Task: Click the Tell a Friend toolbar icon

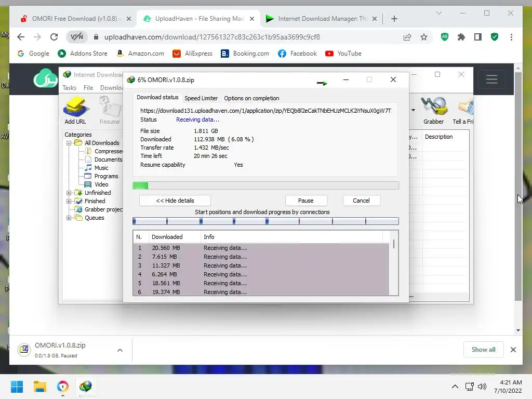Action: coord(463,110)
